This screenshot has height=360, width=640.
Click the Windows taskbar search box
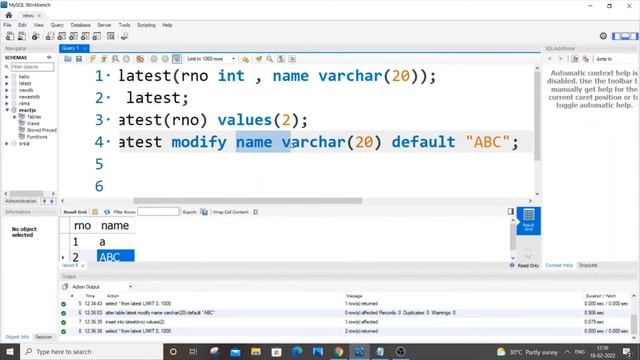point(91,351)
